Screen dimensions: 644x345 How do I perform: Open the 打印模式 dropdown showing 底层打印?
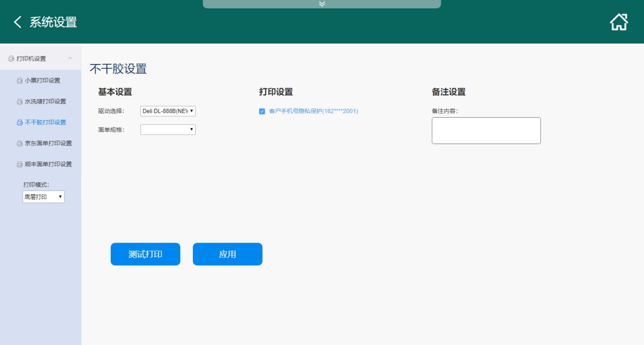(x=43, y=197)
